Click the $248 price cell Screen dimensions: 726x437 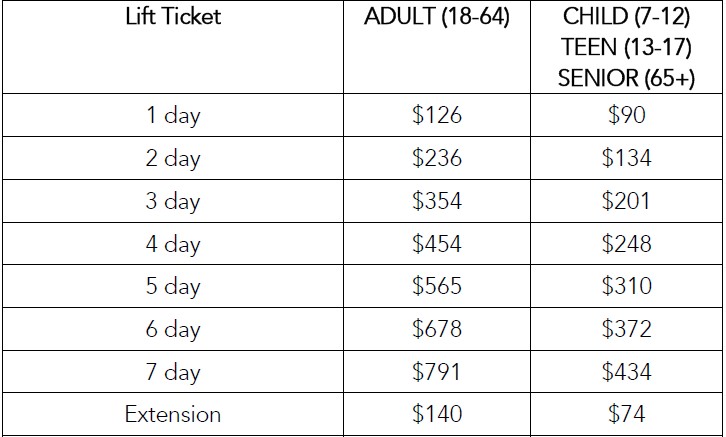pos(626,244)
